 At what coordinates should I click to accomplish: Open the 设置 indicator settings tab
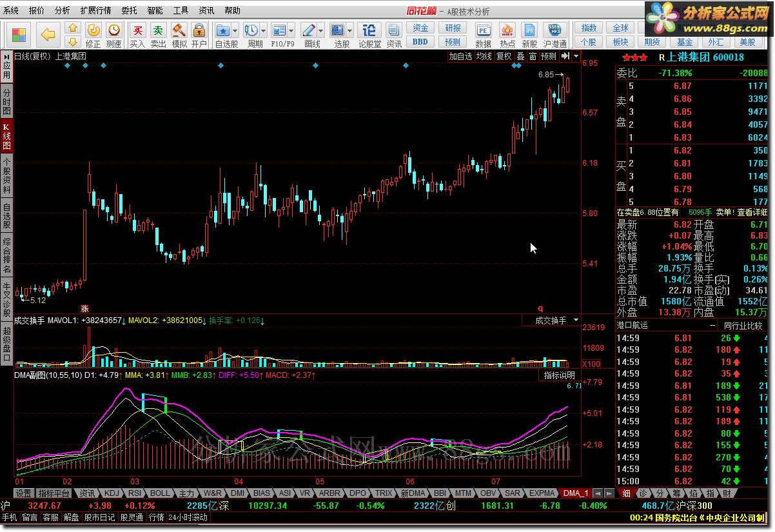pos(23,493)
